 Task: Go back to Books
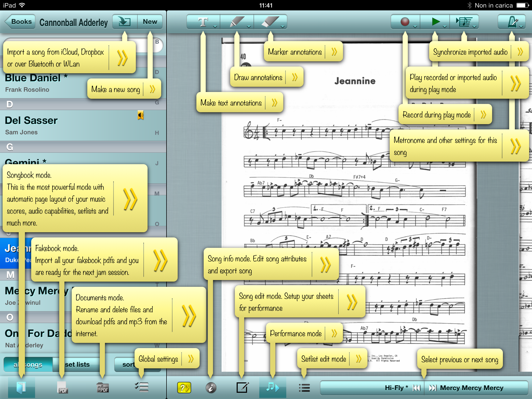coord(20,22)
